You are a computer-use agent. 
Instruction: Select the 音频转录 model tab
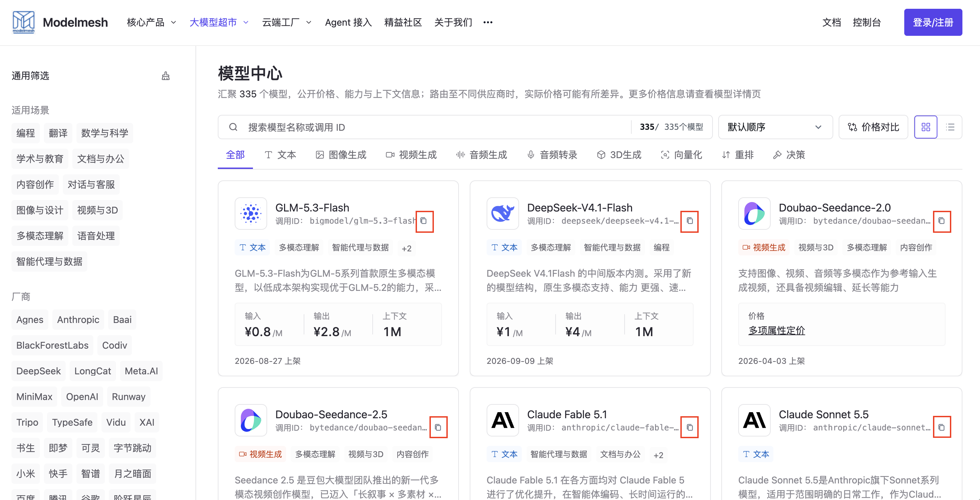click(552, 155)
